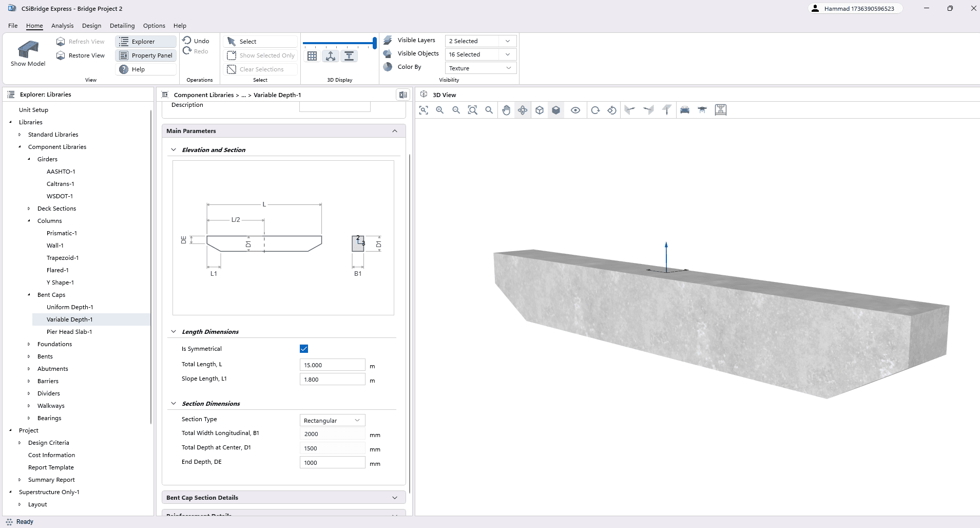Switch to wireframe cube display
980x528 pixels.
tap(540, 110)
